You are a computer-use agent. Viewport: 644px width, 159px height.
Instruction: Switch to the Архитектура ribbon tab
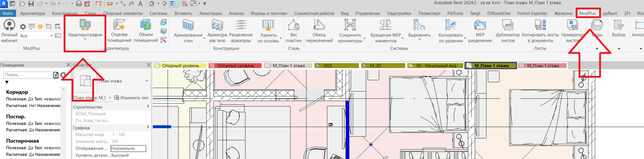33,13
